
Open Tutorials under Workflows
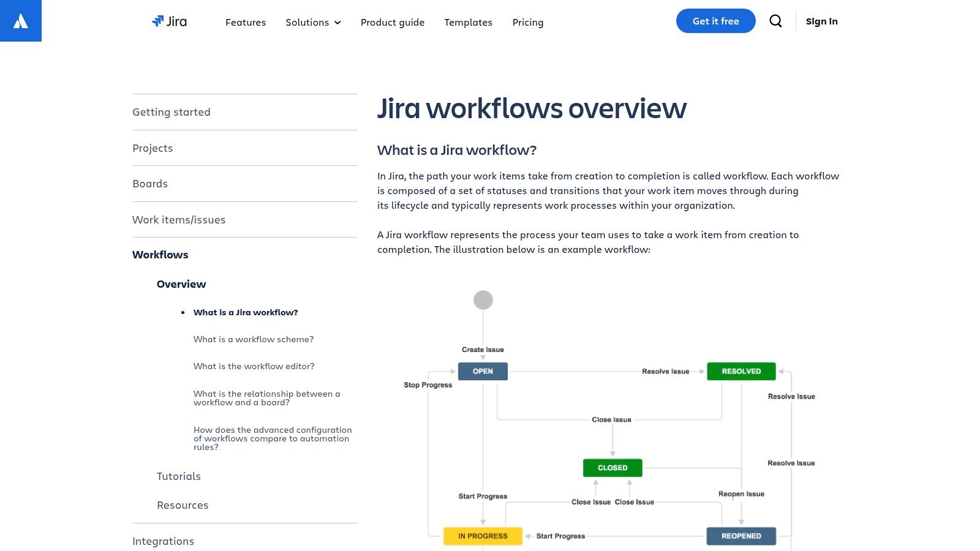click(x=179, y=476)
